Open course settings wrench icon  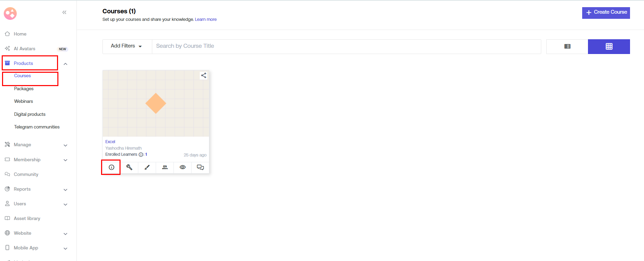[x=129, y=167]
